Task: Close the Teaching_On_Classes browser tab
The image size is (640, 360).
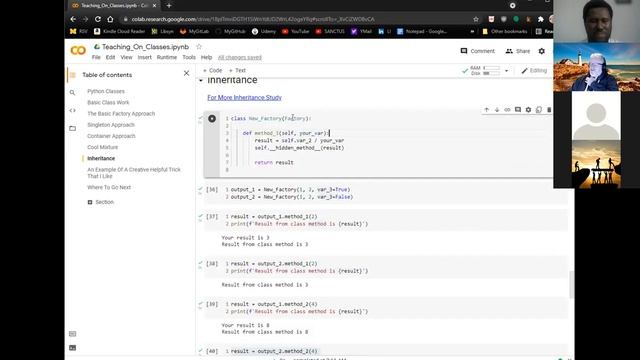Action: coord(154,6)
